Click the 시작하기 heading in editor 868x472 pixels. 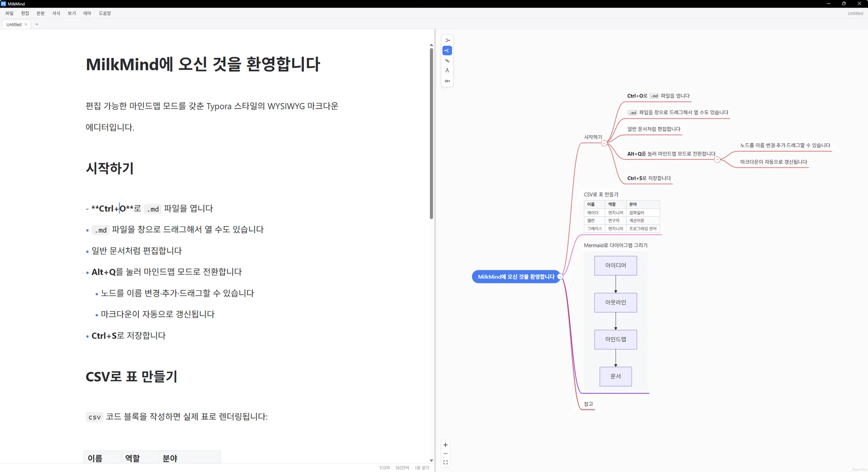click(110, 168)
